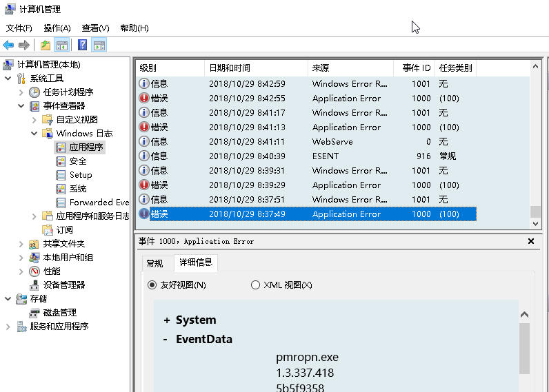Collapse the EventData section
The image size is (549, 392).
(166, 339)
